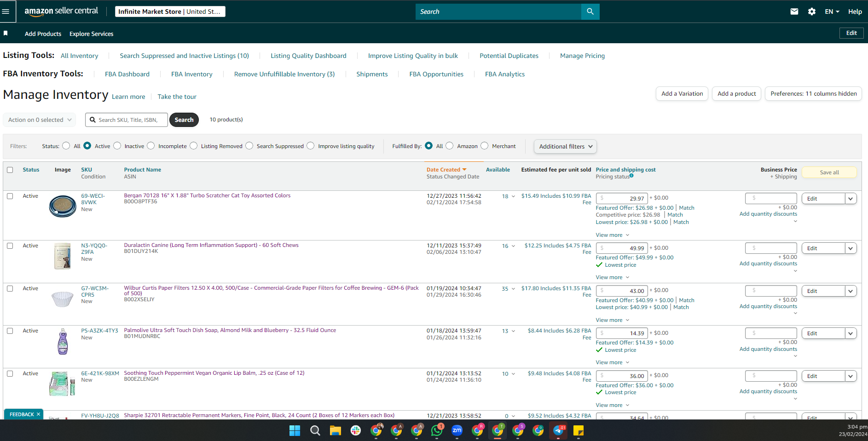Tick the checkbox for SKU PS-A3ZK-4TY3
868x441 pixels.
(10, 331)
